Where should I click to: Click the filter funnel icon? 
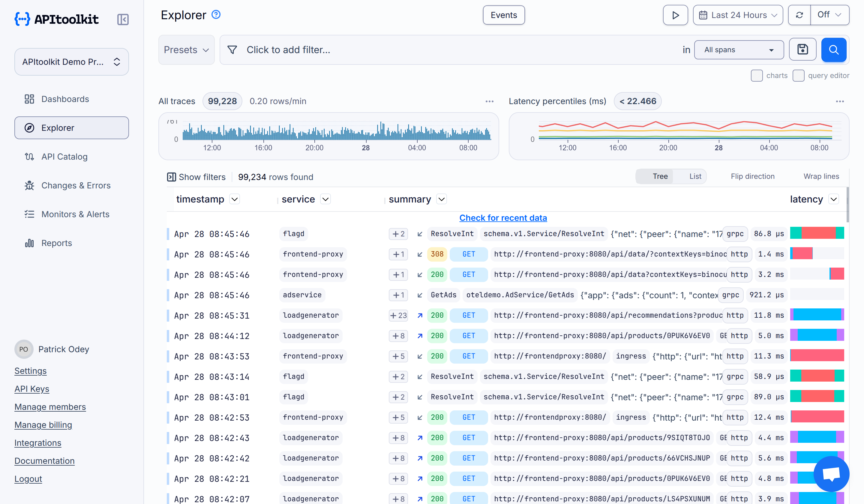pyautogui.click(x=232, y=50)
